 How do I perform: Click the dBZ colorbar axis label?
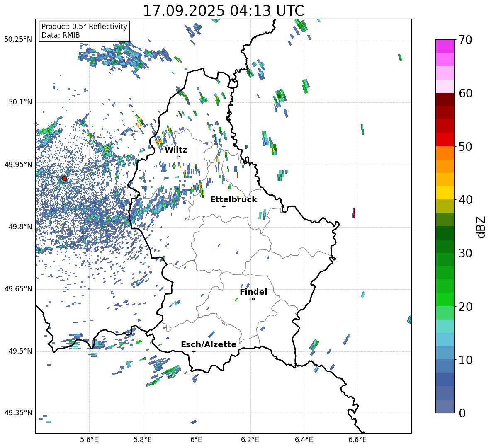(x=481, y=227)
